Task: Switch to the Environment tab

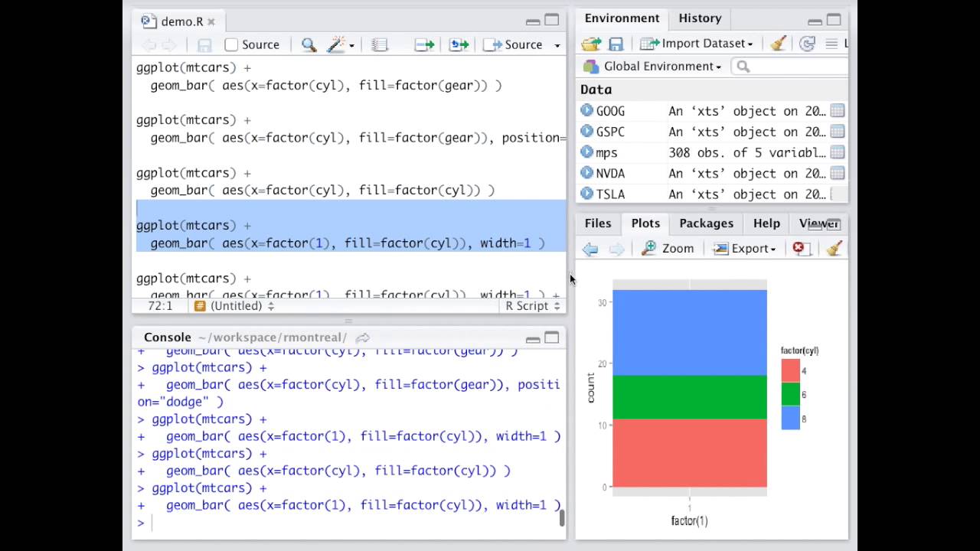Action: pyautogui.click(x=622, y=18)
